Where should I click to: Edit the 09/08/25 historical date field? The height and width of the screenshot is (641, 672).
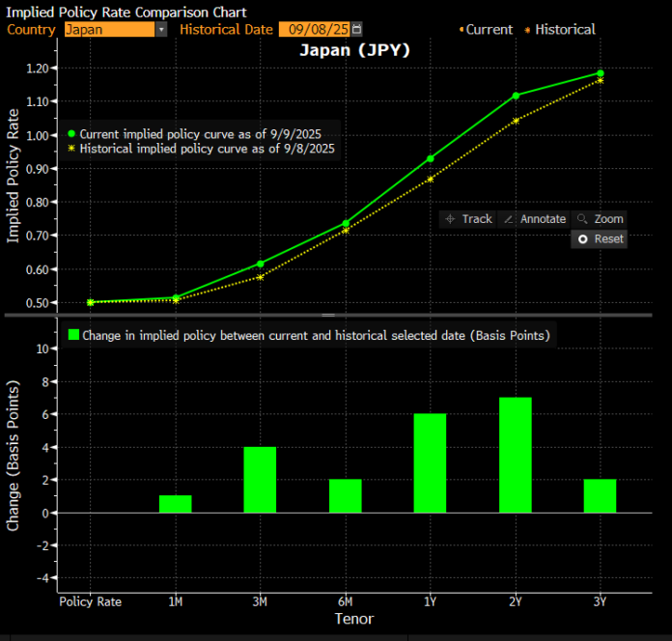(x=314, y=30)
